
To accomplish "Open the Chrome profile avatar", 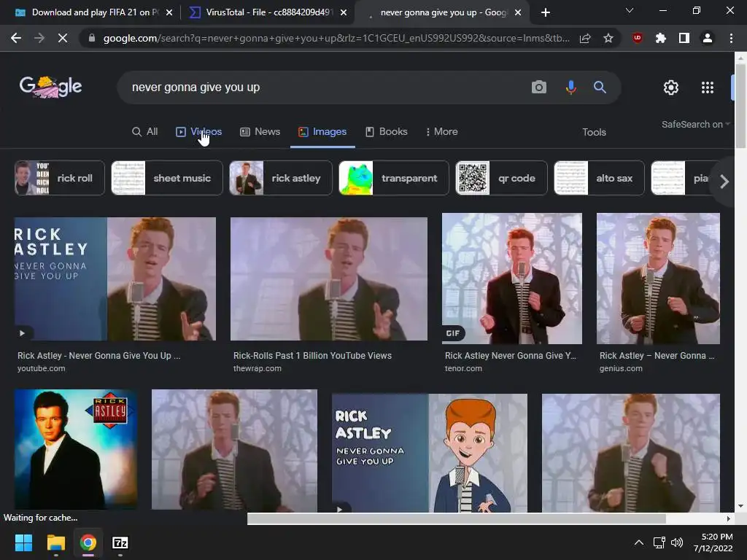I will pos(708,38).
